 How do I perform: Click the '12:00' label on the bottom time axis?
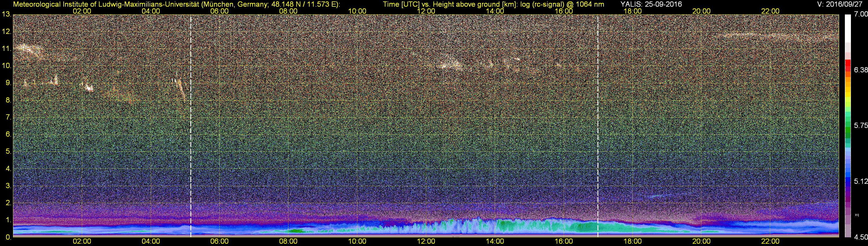tap(426, 242)
